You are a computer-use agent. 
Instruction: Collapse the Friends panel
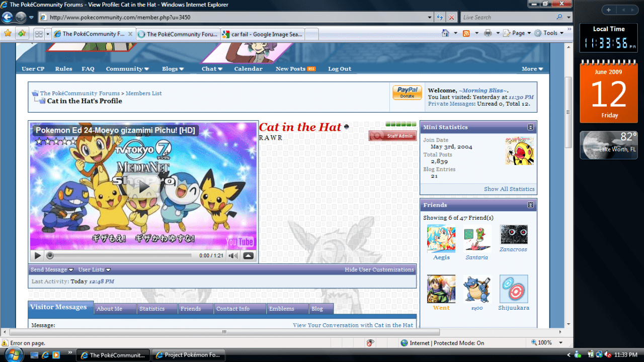[530, 205]
